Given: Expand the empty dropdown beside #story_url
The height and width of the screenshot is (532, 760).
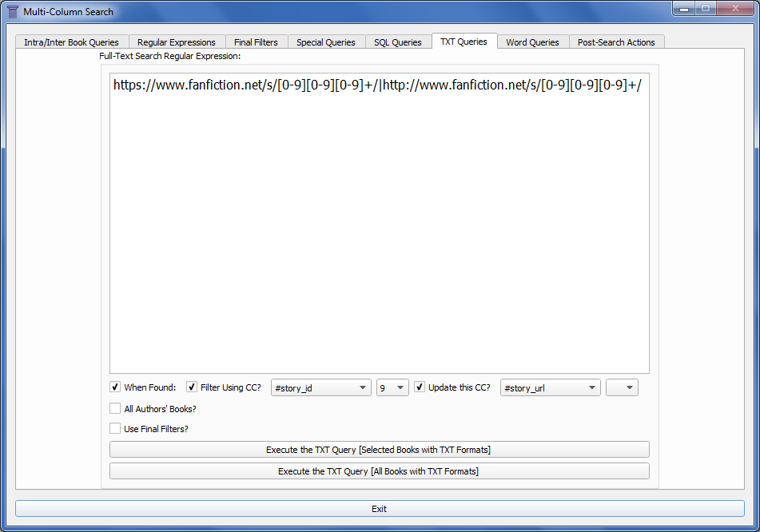Looking at the screenshot, I should (622, 387).
